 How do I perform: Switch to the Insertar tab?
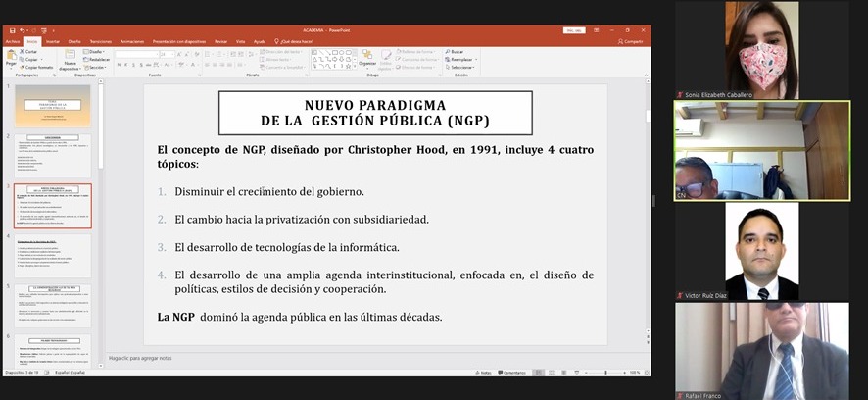tap(53, 41)
